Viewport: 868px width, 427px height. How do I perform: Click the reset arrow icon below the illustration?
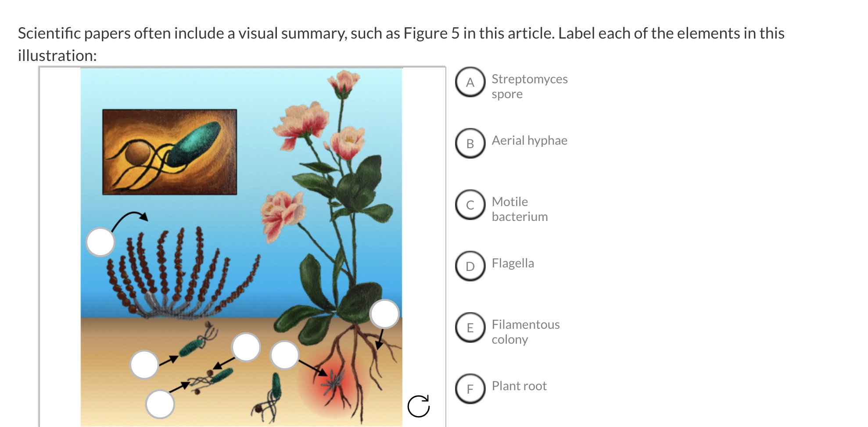pyautogui.click(x=419, y=406)
